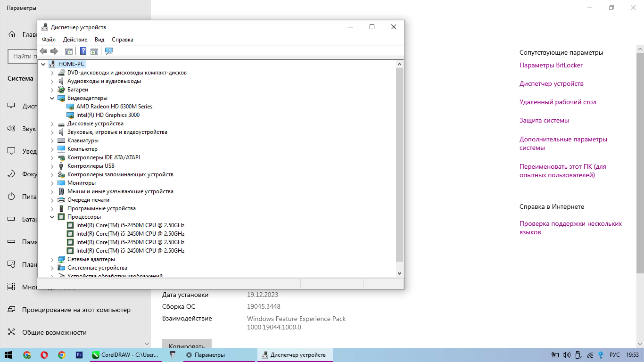
Task: Click the Мыши и иные указывающие устройства icon
Action: point(61,192)
